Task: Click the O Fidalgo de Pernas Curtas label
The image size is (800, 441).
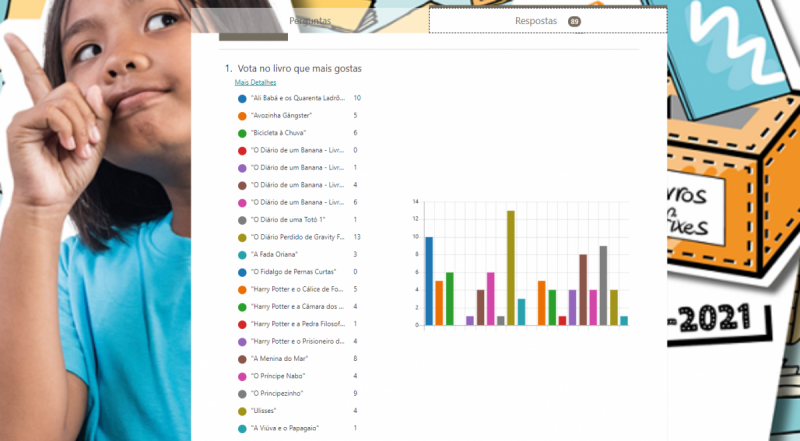Action: 297,272
